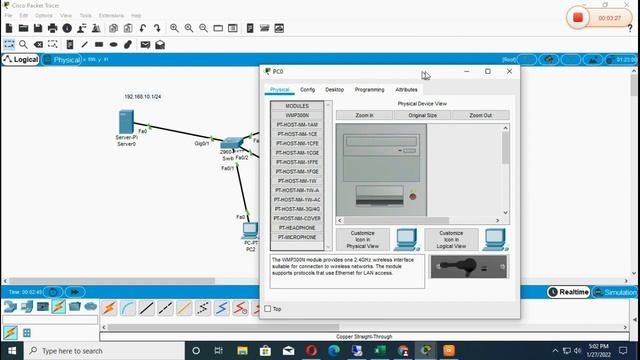Click the Undo arrow icon
The height and width of the screenshot is (360, 640).
[142, 28]
